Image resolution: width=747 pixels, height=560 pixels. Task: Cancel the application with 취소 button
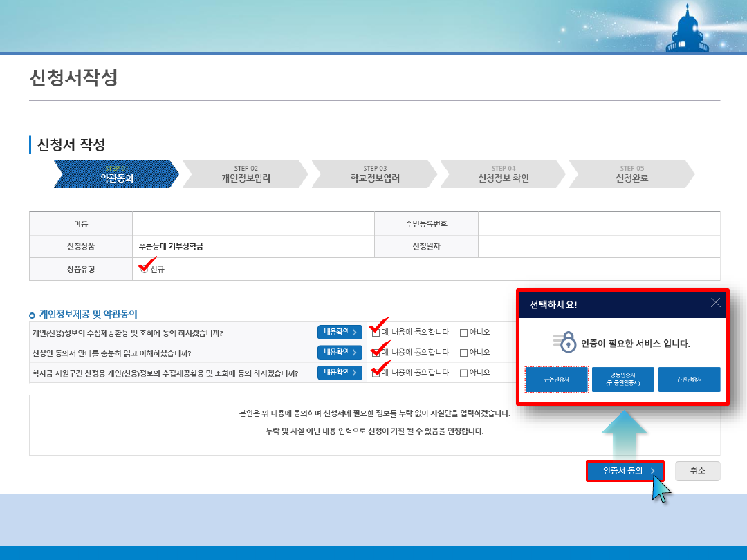pos(697,471)
